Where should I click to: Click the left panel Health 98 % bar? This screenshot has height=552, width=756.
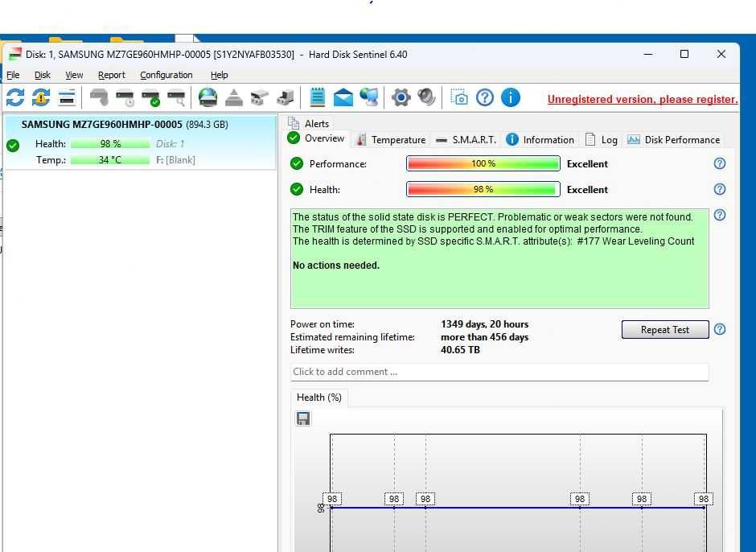110,144
